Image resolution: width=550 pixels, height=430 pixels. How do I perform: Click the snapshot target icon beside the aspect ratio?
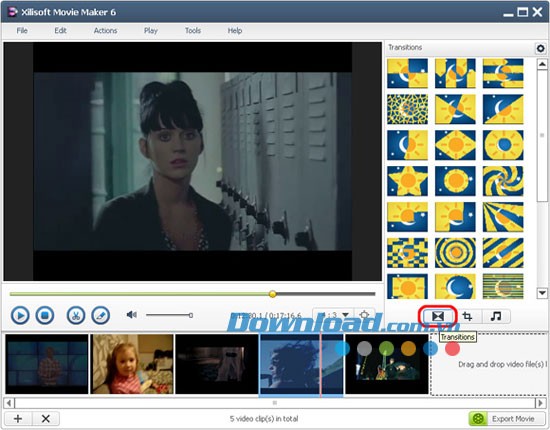coord(365,315)
